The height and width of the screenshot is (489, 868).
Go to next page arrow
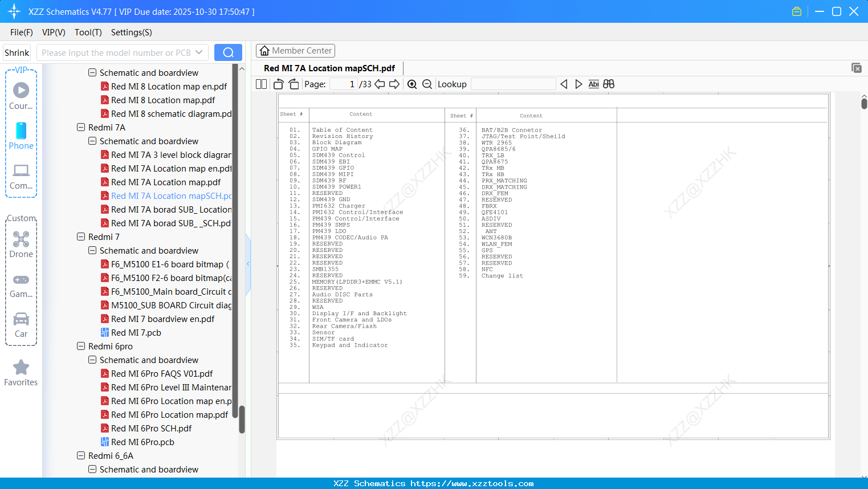(394, 84)
